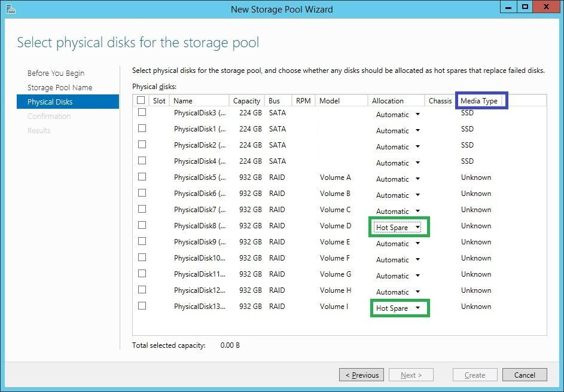The height and width of the screenshot is (392, 564).
Task: Click Unknown media type for PhysicalDisk9
Action: [476, 242]
